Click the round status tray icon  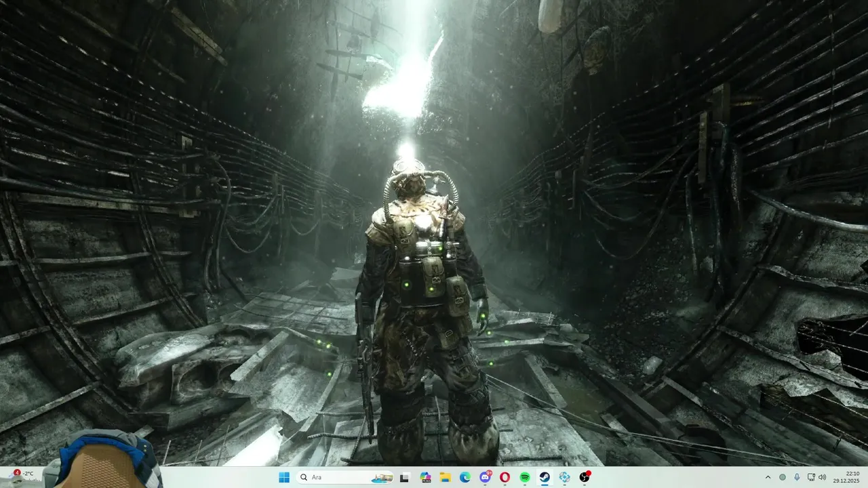783,477
